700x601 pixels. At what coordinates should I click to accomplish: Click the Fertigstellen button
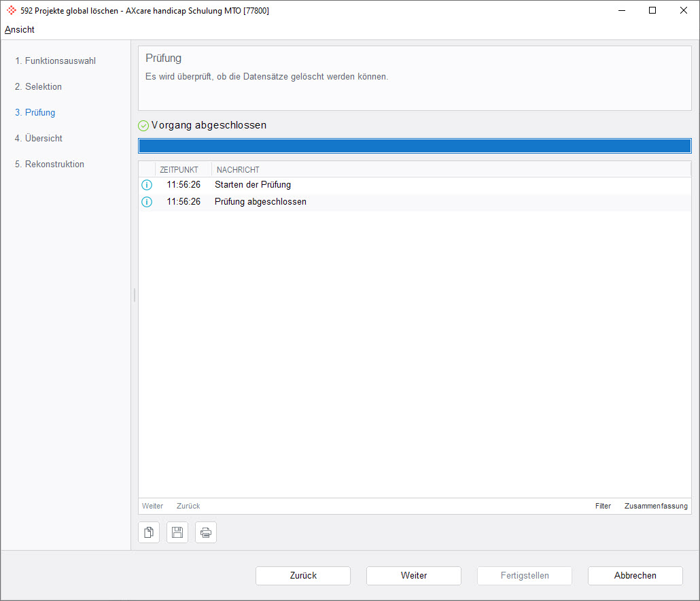(x=525, y=576)
